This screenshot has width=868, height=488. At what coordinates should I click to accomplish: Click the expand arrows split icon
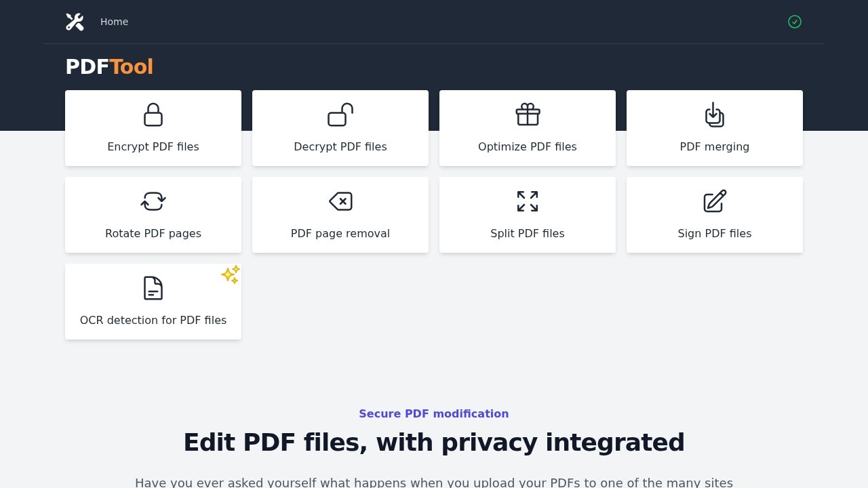point(528,201)
